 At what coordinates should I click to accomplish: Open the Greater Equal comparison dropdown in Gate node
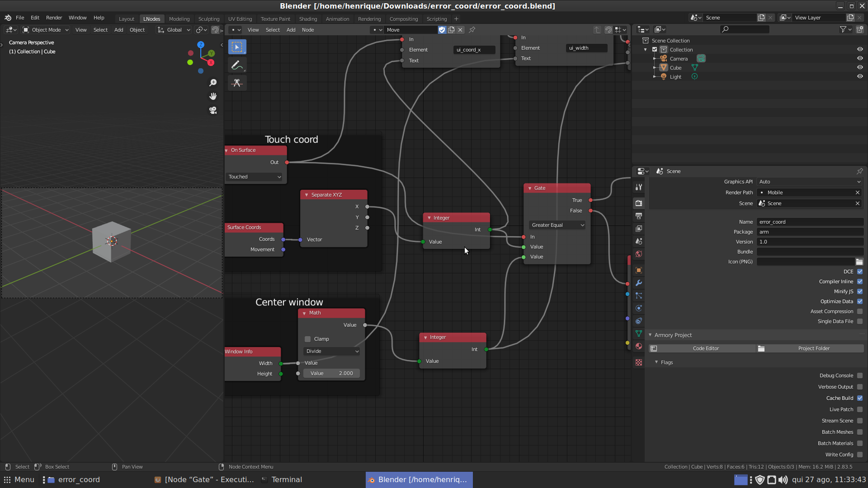coord(557,225)
